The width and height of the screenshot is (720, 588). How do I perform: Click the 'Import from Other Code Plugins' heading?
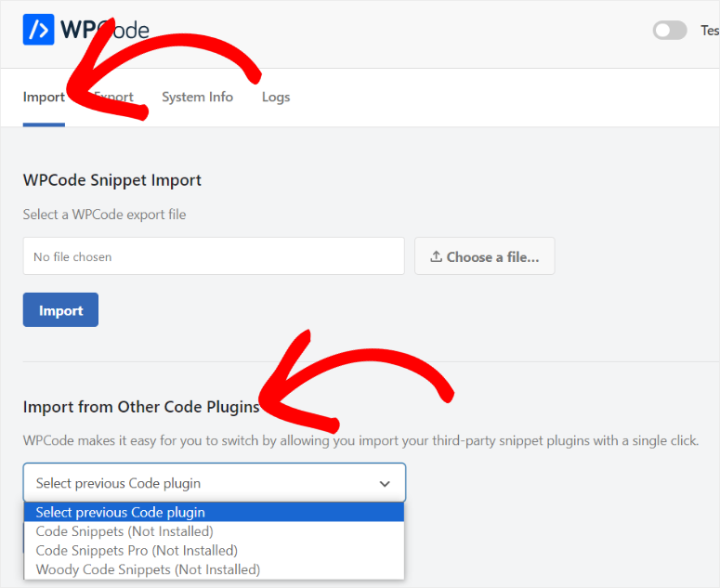[x=141, y=407]
